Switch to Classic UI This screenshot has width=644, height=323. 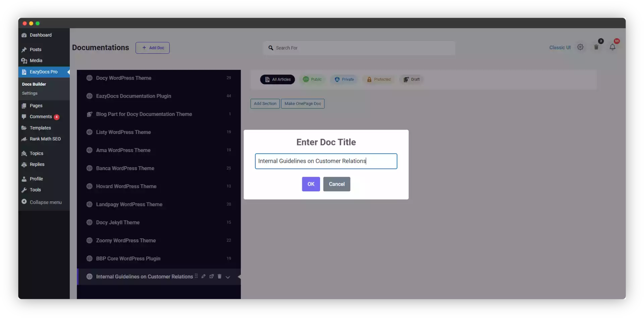(559, 47)
